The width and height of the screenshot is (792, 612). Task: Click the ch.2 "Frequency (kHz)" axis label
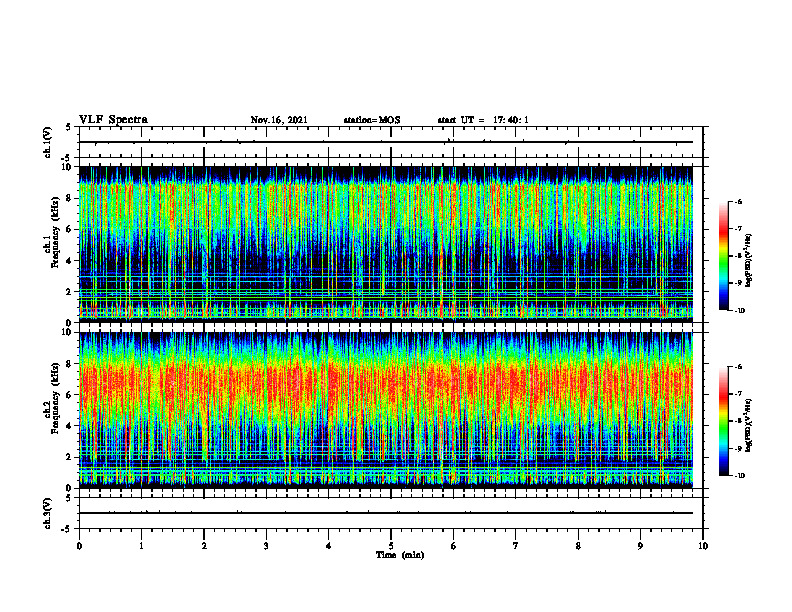[54, 398]
